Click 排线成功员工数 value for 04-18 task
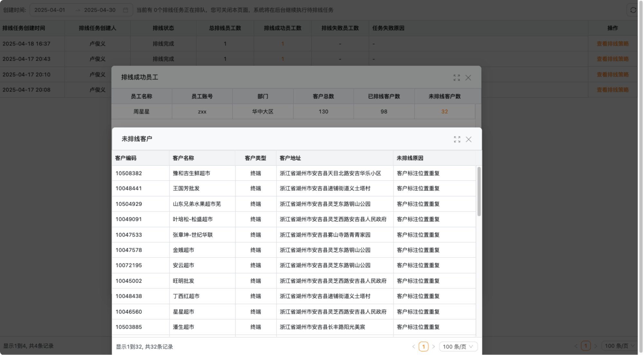 pos(283,44)
